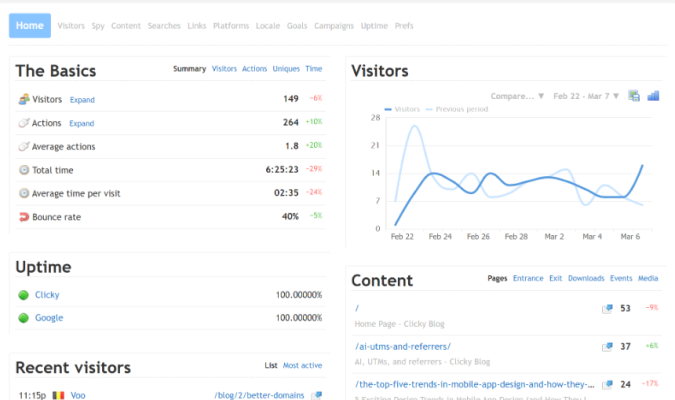675x400 pixels.
Task: Open the Compare... dropdown
Action: point(517,96)
